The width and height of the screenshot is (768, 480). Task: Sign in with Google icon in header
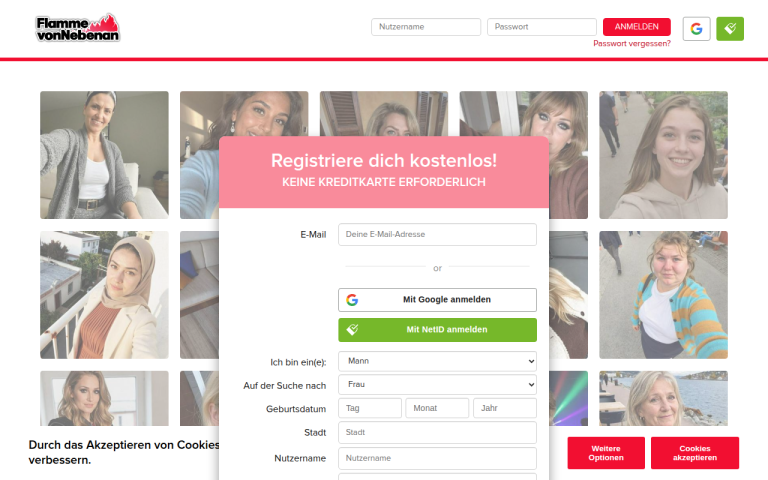click(696, 29)
